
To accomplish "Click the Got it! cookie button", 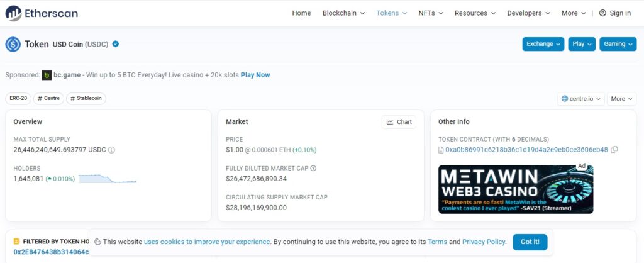I will click(530, 242).
